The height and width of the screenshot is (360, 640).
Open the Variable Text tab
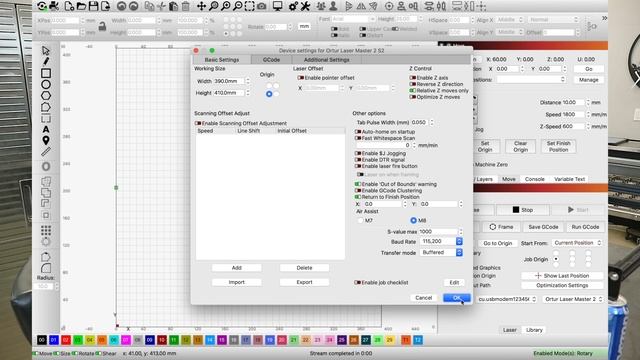(x=570, y=179)
